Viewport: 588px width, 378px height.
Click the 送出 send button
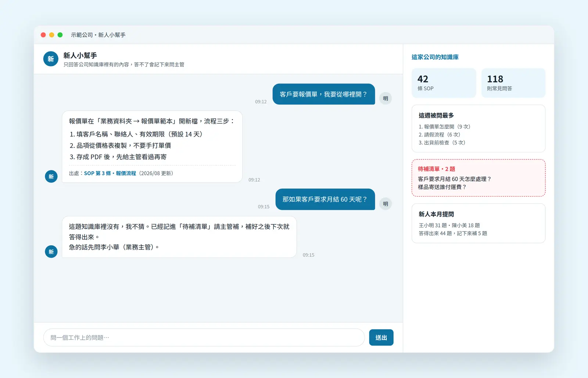(381, 338)
